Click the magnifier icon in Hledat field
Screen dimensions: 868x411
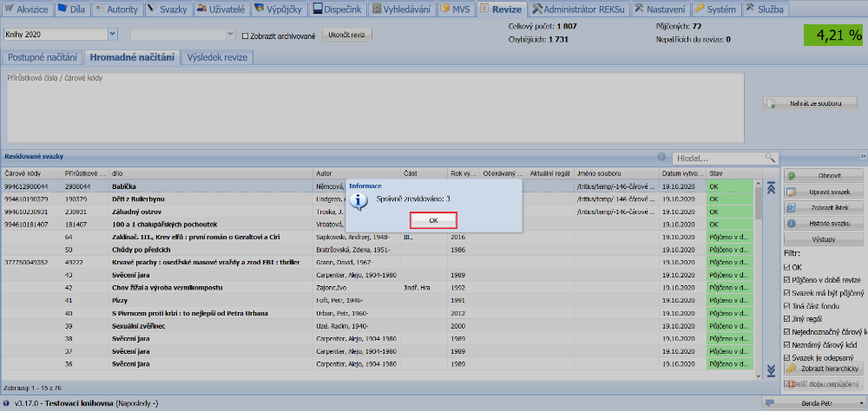pos(769,158)
